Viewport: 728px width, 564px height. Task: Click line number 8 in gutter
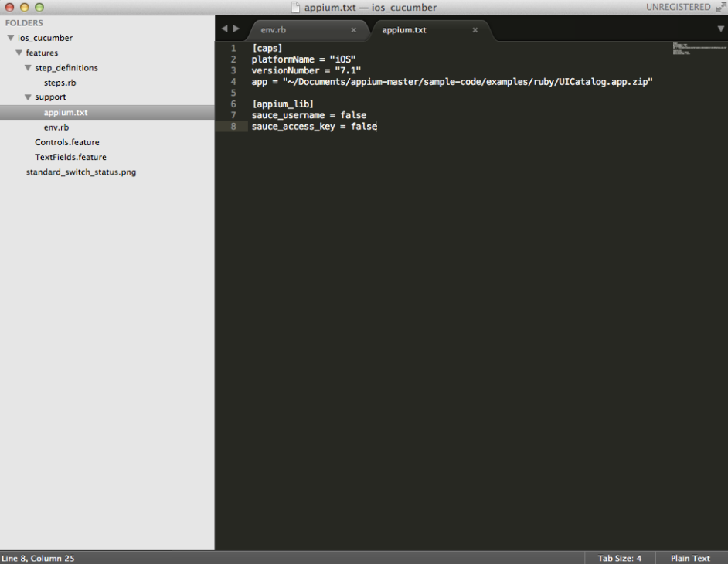233,126
